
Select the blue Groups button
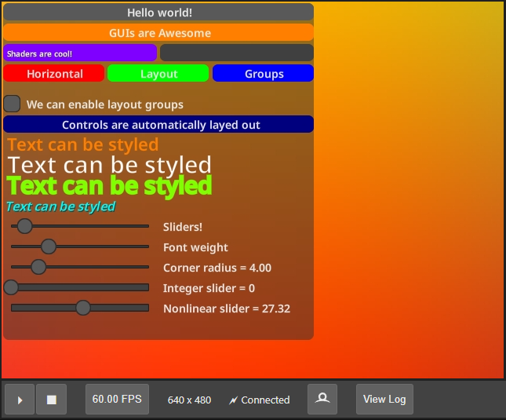(264, 74)
